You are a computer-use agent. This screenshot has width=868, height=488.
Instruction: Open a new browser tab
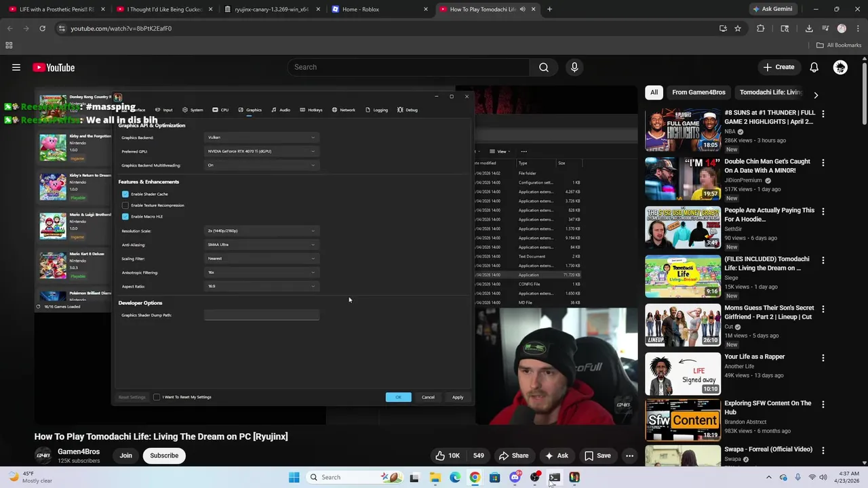click(x=549, y=9)
